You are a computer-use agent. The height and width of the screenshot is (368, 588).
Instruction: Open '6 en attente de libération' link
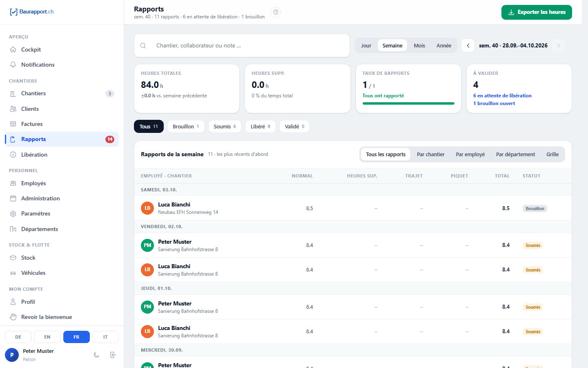point(502,96)
